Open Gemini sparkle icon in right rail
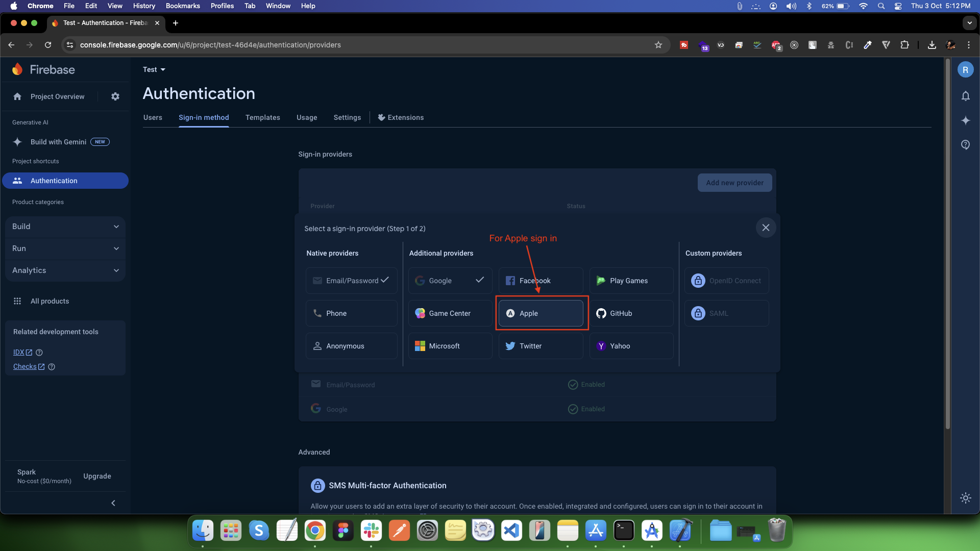Screen dimensions: 980x551 coord(965,120)
